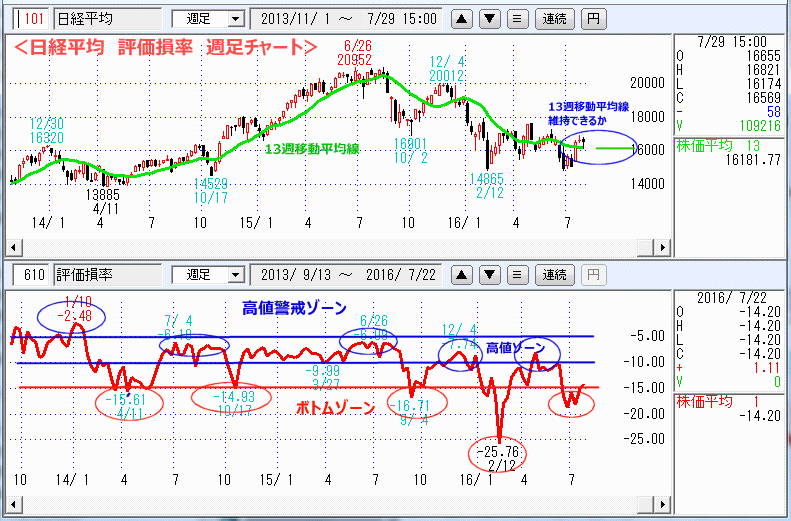Viewport: 791px width, 521px height.
Task: Click the up arrow button in 評価損率 chart toolbar
Action: click(462, 275)
